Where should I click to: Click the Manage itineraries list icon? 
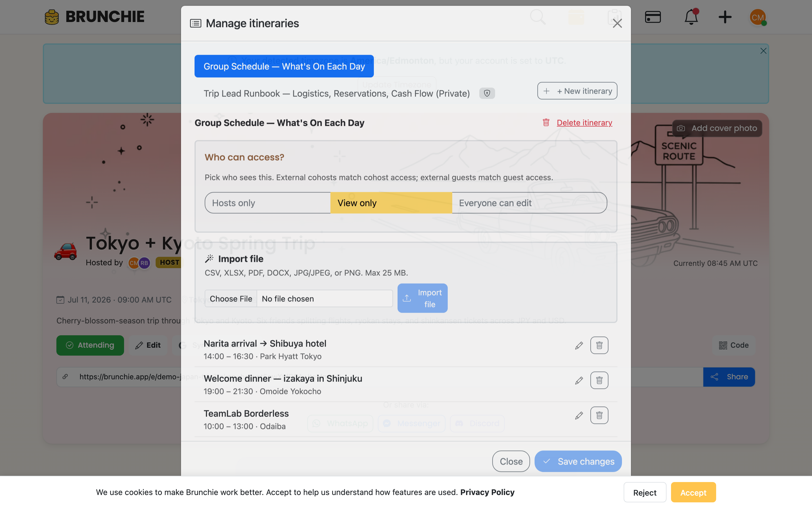pyautogui.click(x=196, y=23)
